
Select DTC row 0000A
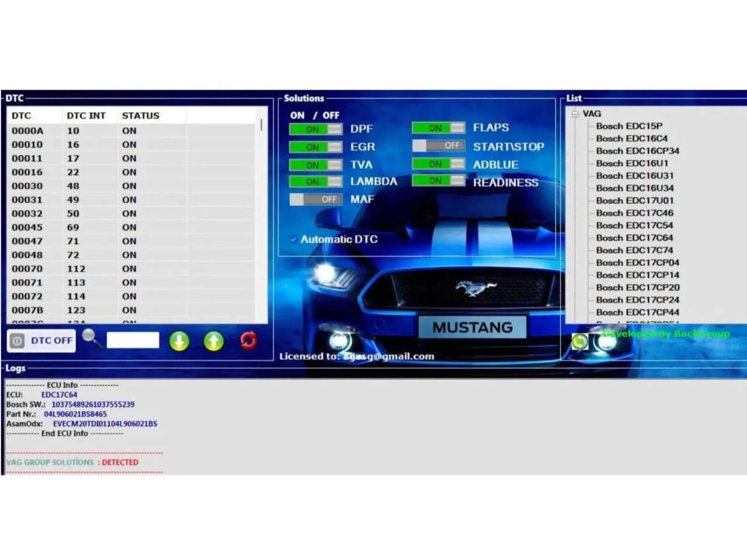pyautogui.click(x=132, y=131)
